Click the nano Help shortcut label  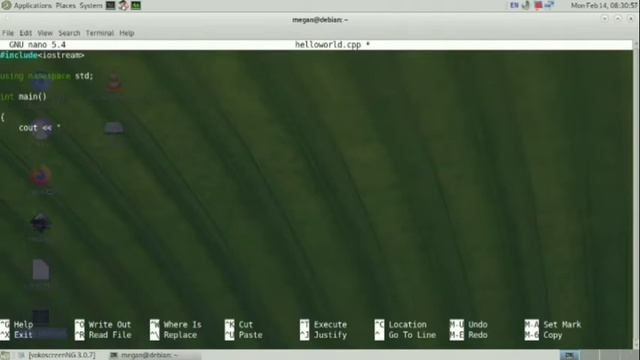tap(23, 324)
